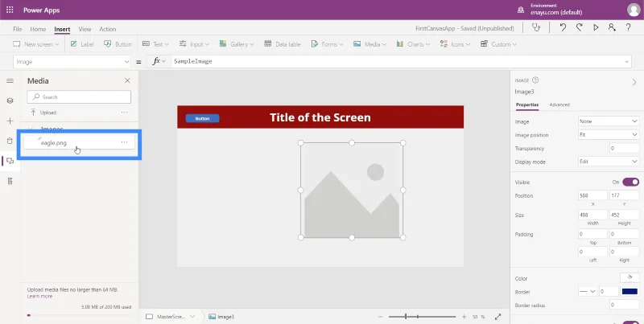This screenshot has width=644, height=324.
Task: Select the Insert tab
Action: 62,29
